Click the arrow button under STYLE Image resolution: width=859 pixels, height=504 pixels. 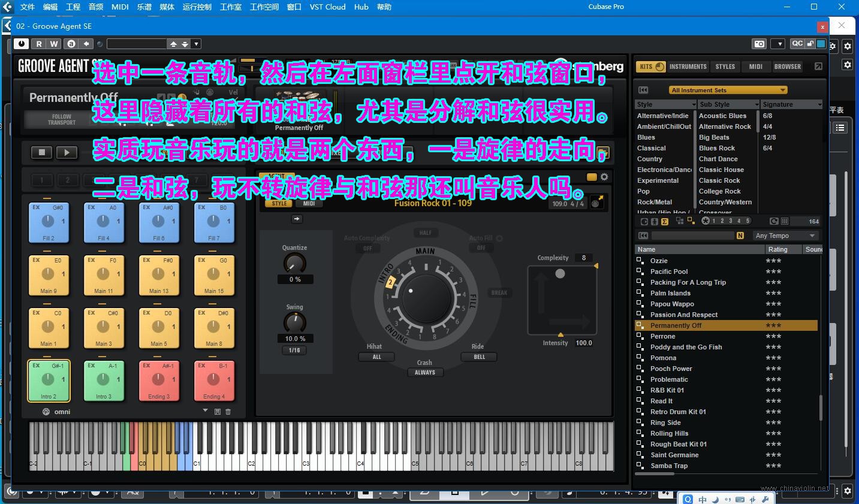pos(297,219)
